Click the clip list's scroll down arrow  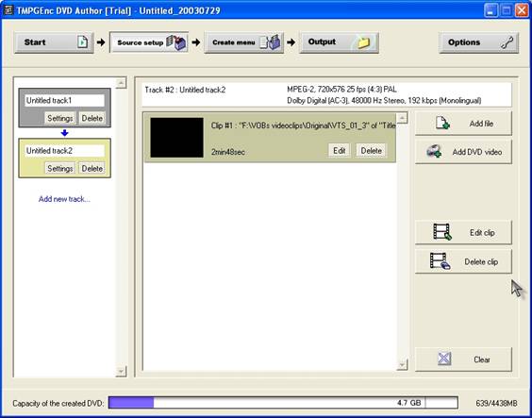pos(403,365)
